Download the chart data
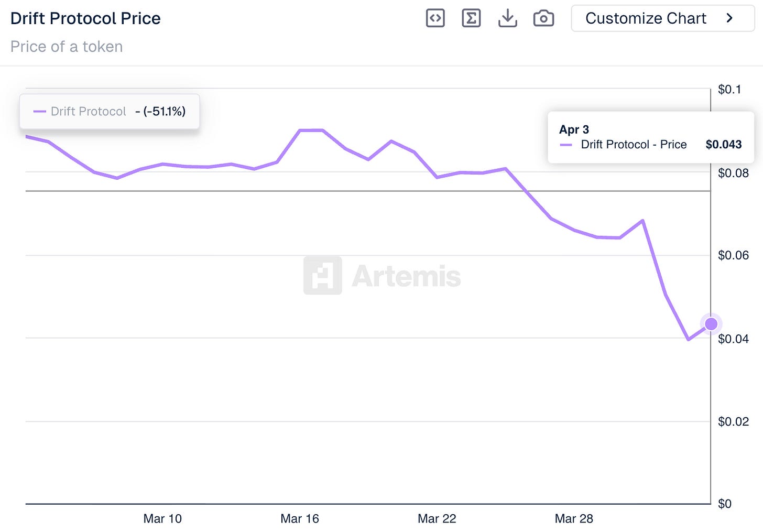This screenshot has height=532, width=763. click(x=507, y=18)
